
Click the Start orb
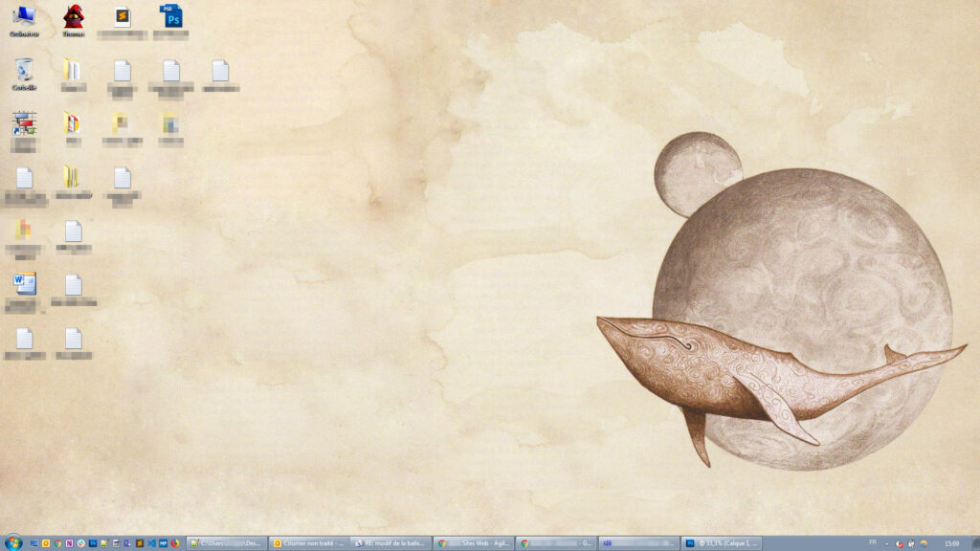click(11, 541)
